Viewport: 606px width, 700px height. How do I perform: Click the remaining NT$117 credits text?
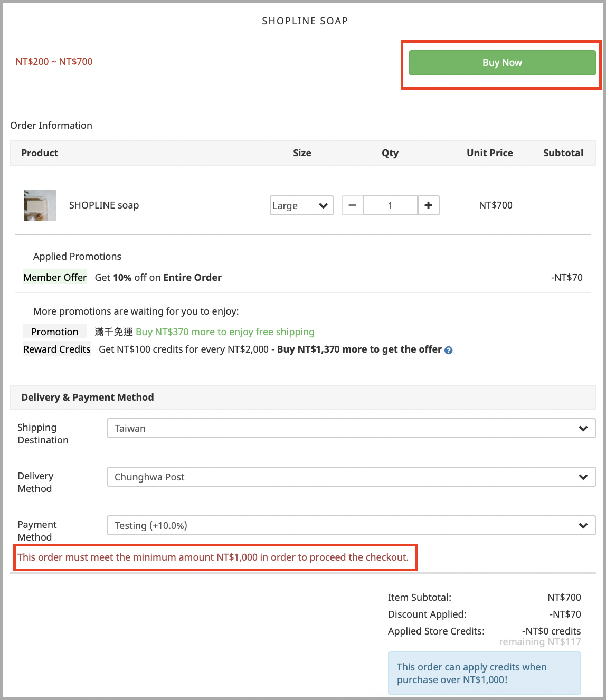click(x=540, y=642)
